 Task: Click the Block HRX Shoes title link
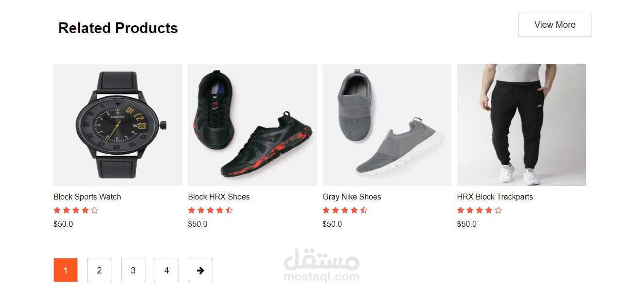pyautogui.click(x=219, y=197)
